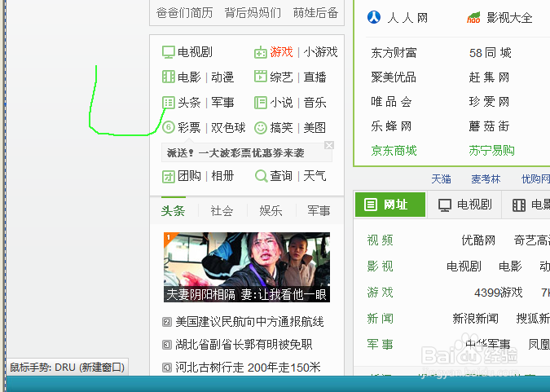Visit the 乐蜂网 site link
The height and width of the screenshot is (392, 550).
coord(391,126)
